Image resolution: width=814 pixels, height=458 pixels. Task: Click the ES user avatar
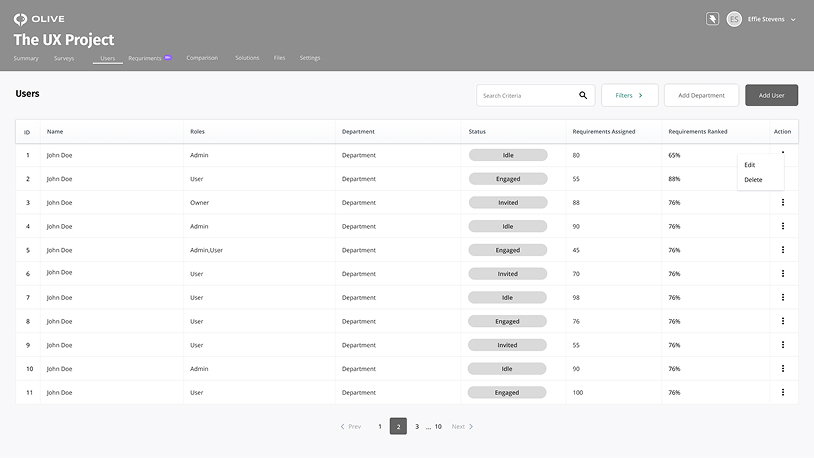click(x=734, y=19)
